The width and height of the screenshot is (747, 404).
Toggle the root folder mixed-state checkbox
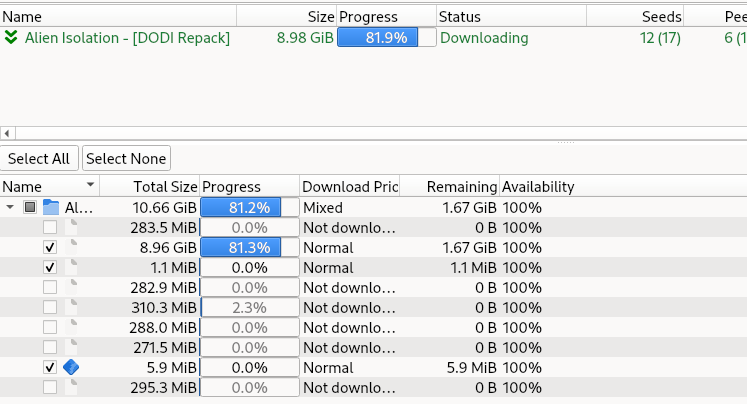[30, 207]
